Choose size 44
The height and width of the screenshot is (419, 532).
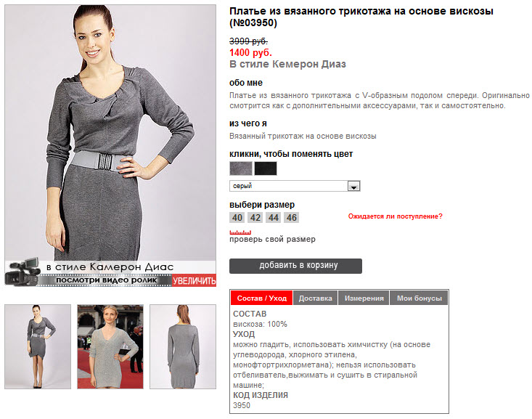pyautogui.click(x=274, y=218)
